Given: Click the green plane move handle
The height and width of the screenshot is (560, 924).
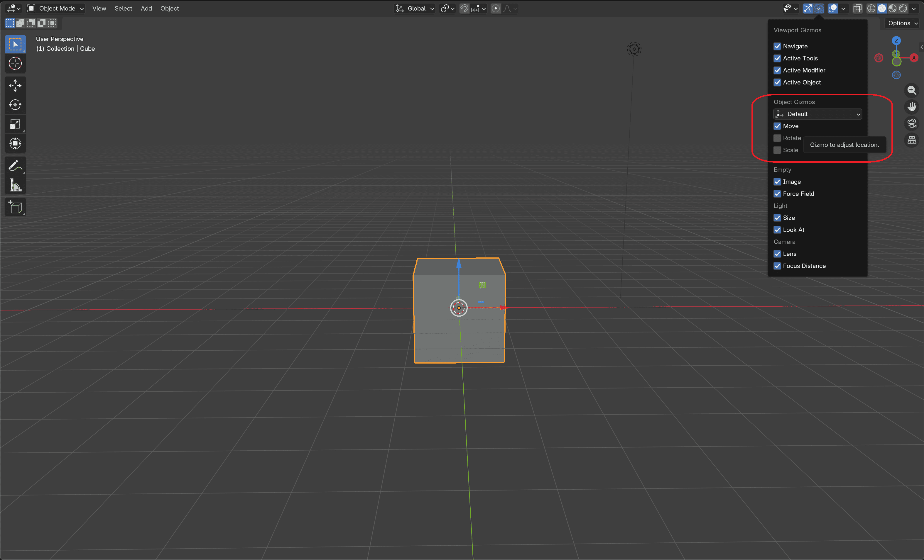Looking at the screenshot, I should tap(482, 285).
